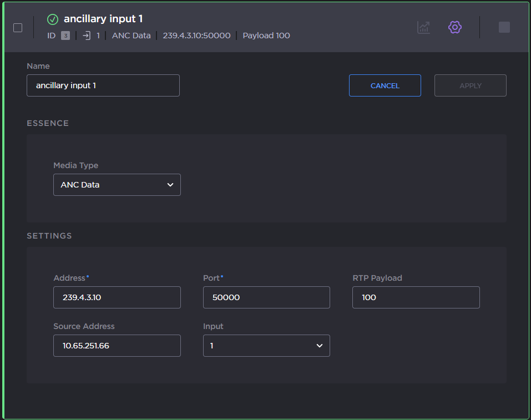Click the ancillary input 1 header title

pos(103,19)
